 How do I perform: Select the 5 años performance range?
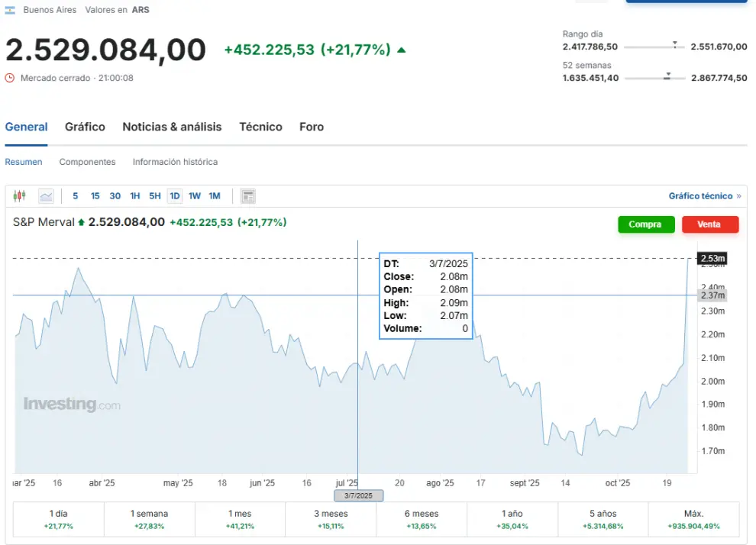(603, 519)
